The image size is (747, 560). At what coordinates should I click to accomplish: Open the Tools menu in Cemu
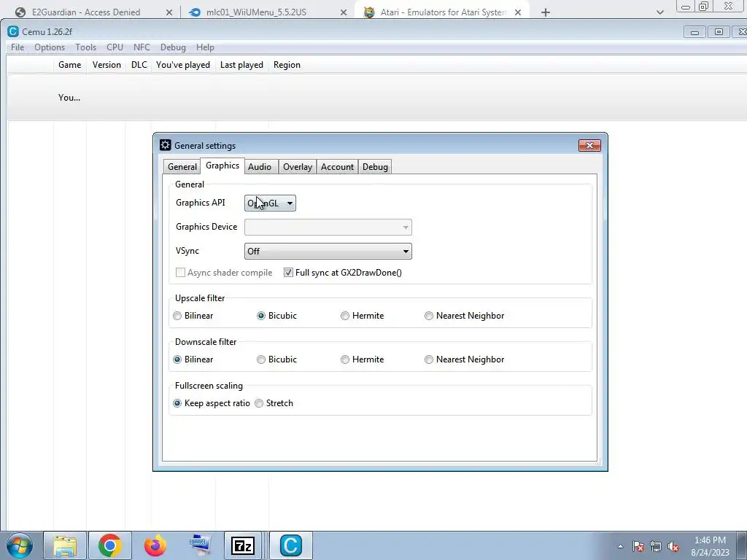click(x=86, y=47)
